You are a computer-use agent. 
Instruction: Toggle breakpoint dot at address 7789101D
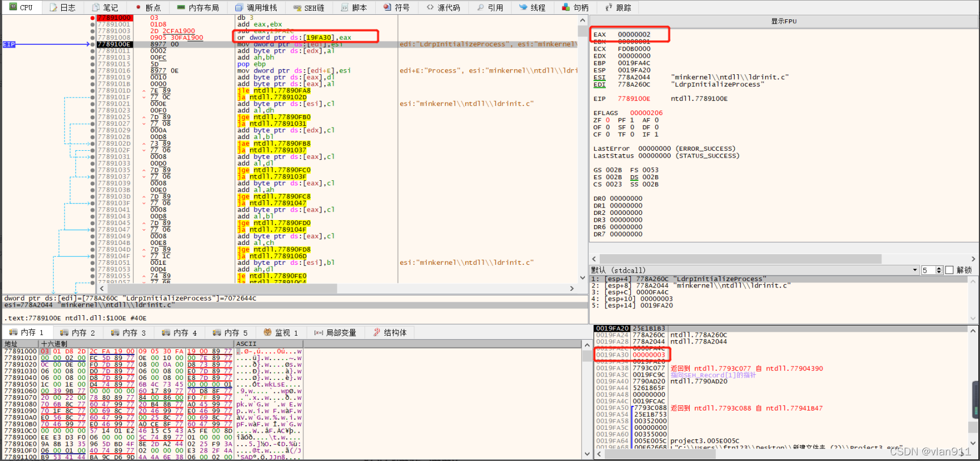92,91
